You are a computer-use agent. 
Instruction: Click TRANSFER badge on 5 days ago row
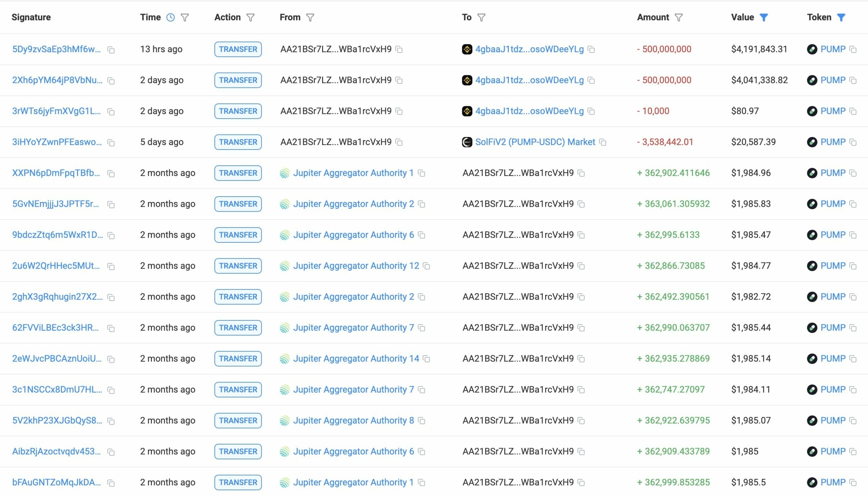pos(238,142)
